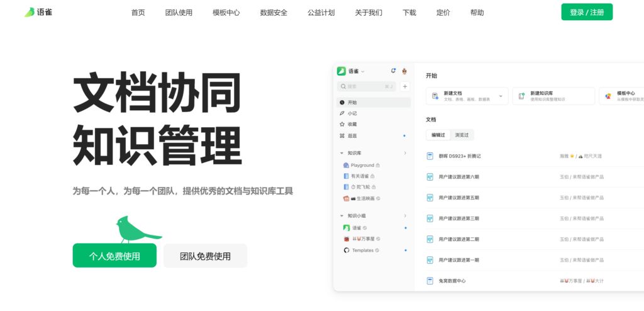Open the 关于我们 nav item

click(x=369, y=13)
